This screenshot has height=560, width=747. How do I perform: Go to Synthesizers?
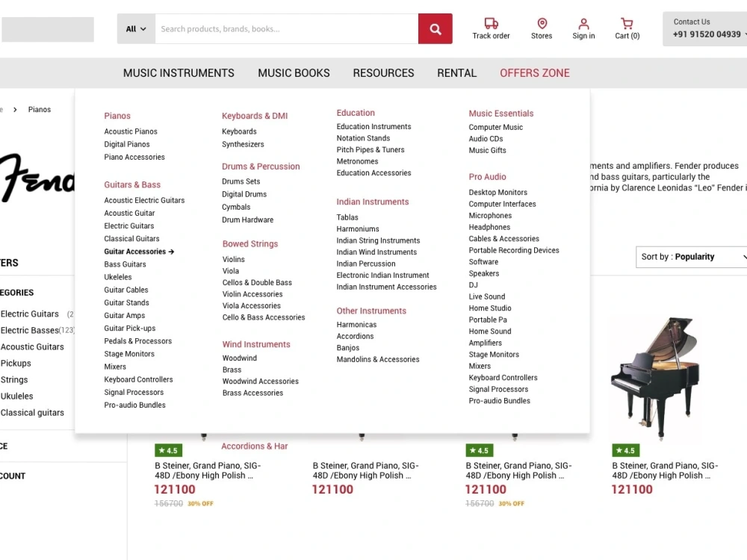click(243, 144)
